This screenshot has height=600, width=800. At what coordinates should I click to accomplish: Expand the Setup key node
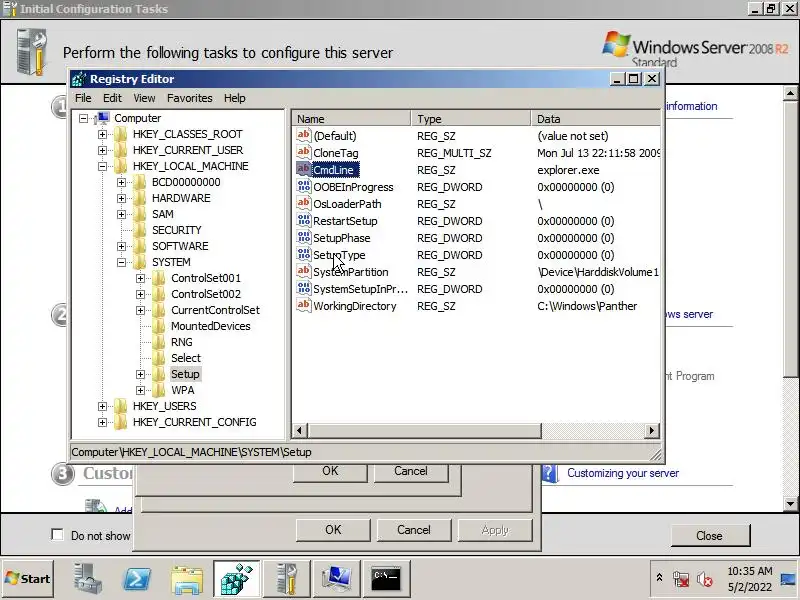pyautogui.click(x=140, y=374)
